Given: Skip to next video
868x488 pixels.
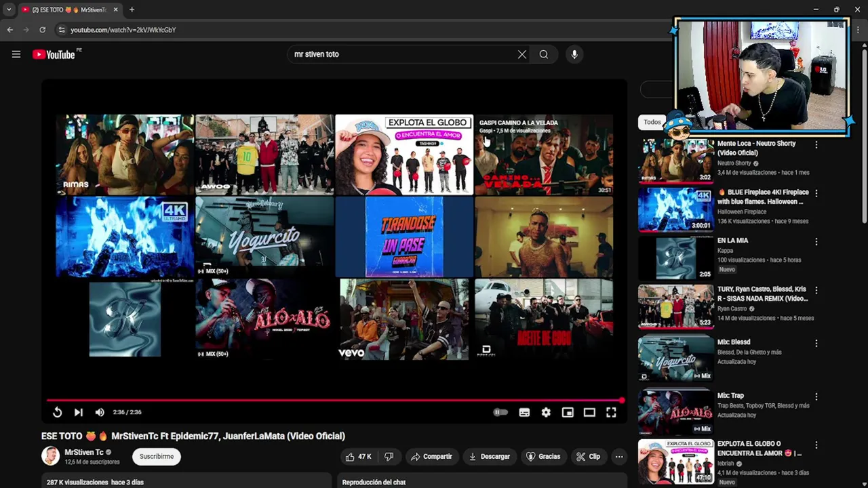Looking at the screenshot, I should click(x=79, y=412).
